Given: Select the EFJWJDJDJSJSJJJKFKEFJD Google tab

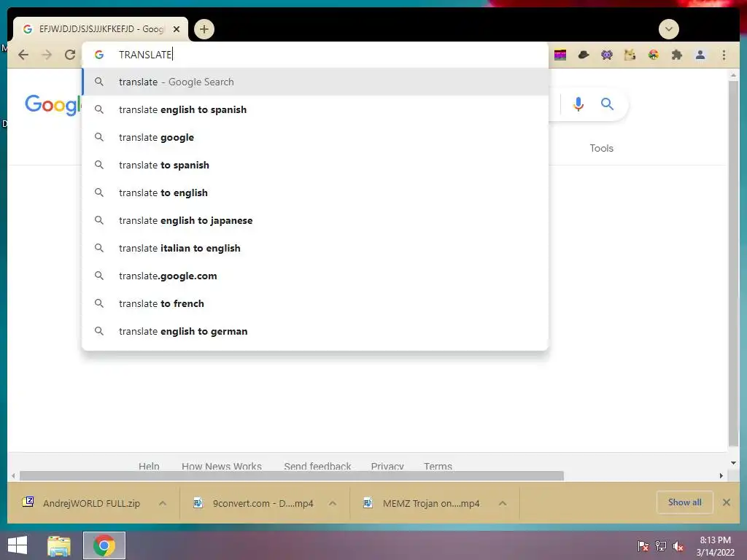Looking at the screenshot, I should (100, 29).
